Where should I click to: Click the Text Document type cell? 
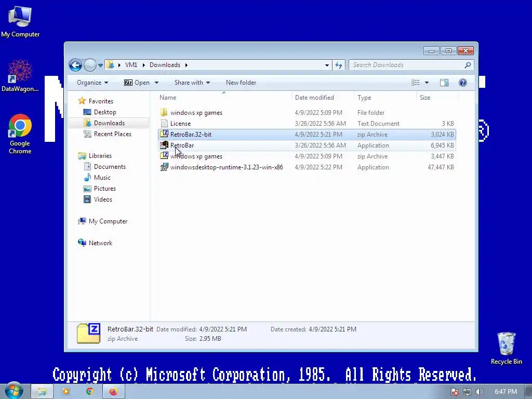pos(378,124)
